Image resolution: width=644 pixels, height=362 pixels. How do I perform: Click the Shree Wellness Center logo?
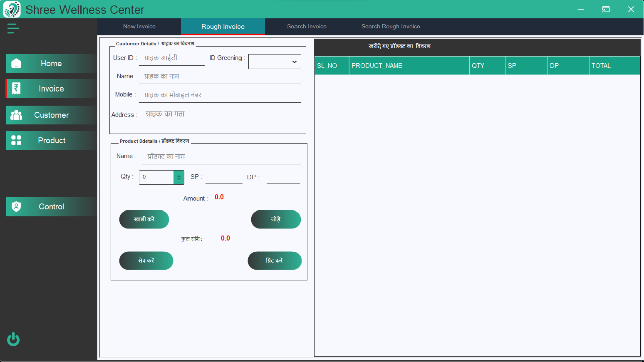point(12,9)
